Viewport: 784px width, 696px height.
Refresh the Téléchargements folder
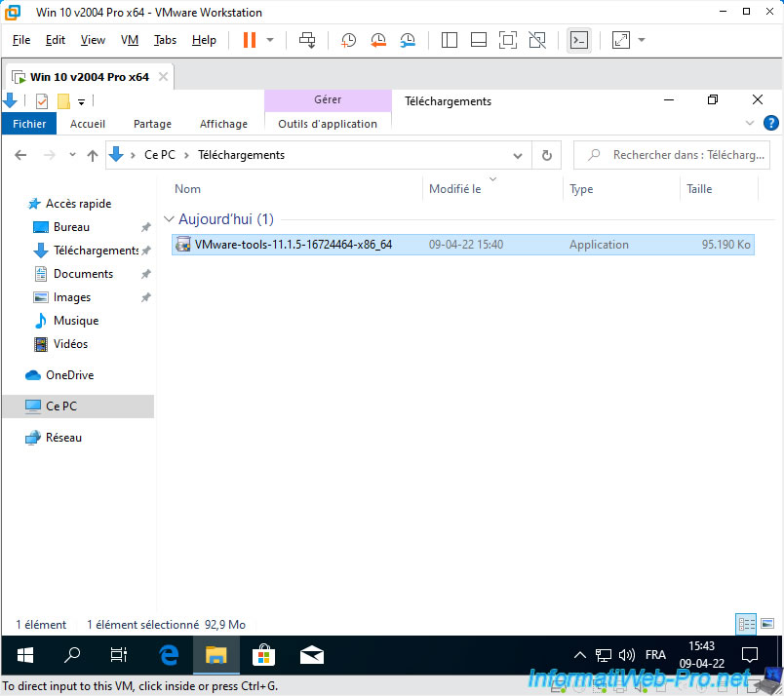coord(547,156)
